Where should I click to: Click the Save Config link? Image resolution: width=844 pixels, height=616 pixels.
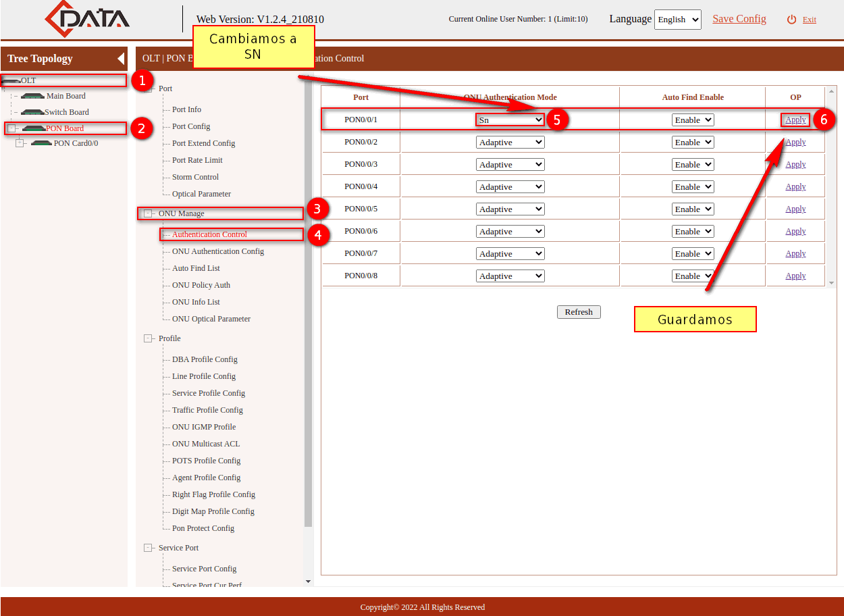[x=739, y=19]
